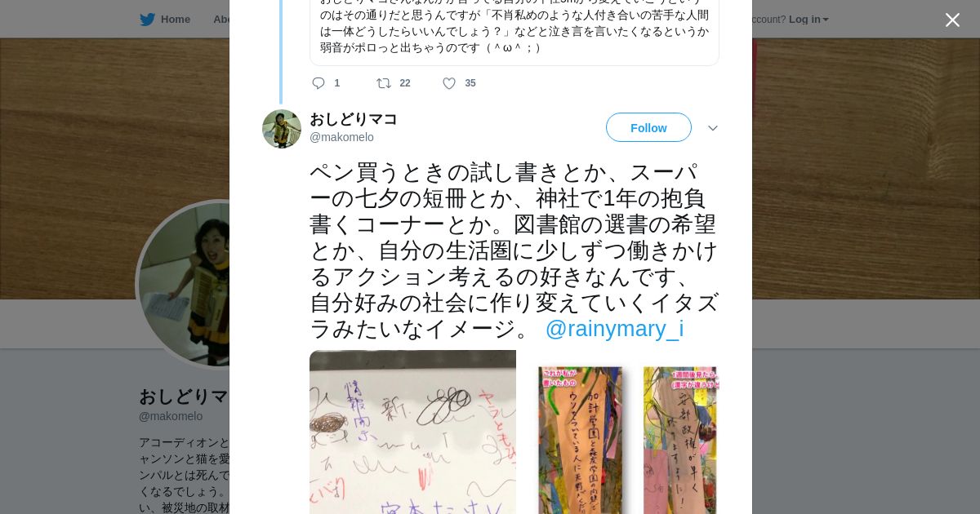Click the おしどりマコ display name in tweet
The height and width of the screenshot is (514, 980).
coord(353,119)
